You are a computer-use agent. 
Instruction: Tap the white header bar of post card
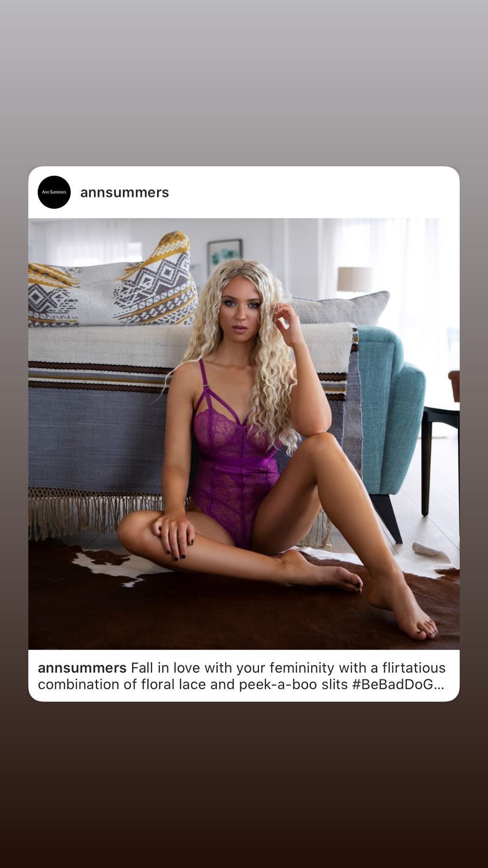[244, 193]
